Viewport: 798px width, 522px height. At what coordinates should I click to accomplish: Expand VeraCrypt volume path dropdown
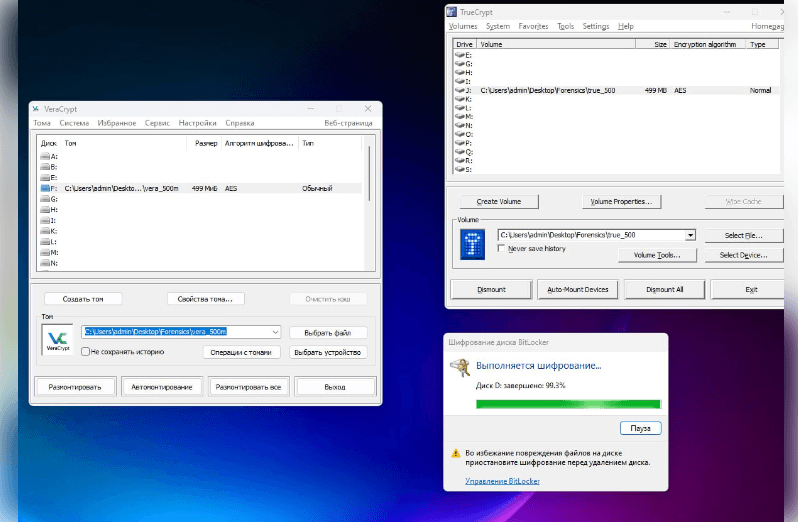[275, 332]
